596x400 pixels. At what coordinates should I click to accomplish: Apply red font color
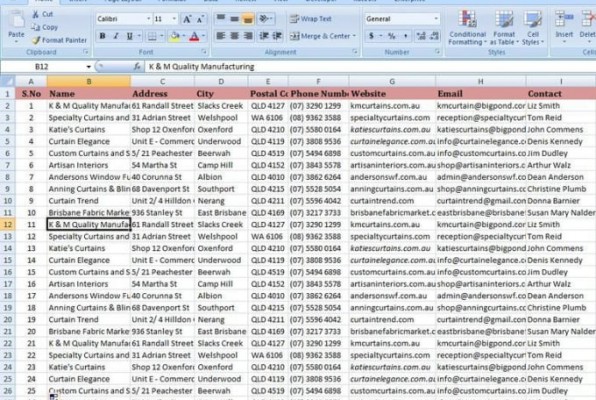[194, 37]
